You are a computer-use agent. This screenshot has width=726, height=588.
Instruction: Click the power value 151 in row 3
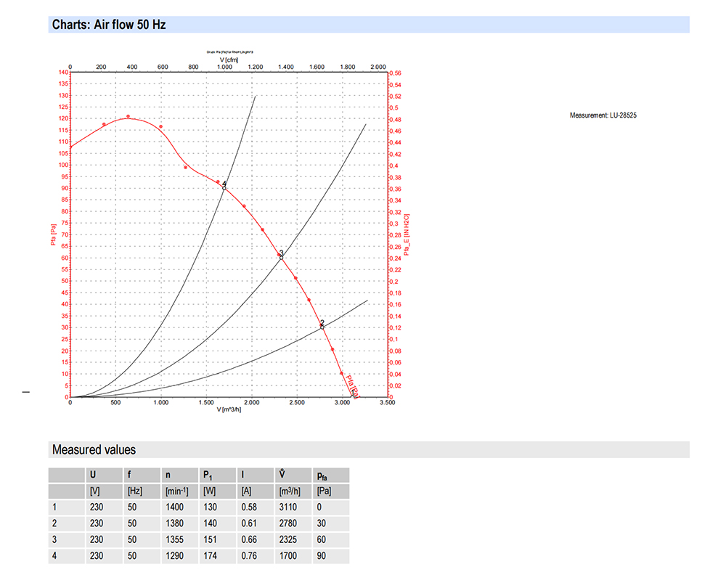point(211,539)
